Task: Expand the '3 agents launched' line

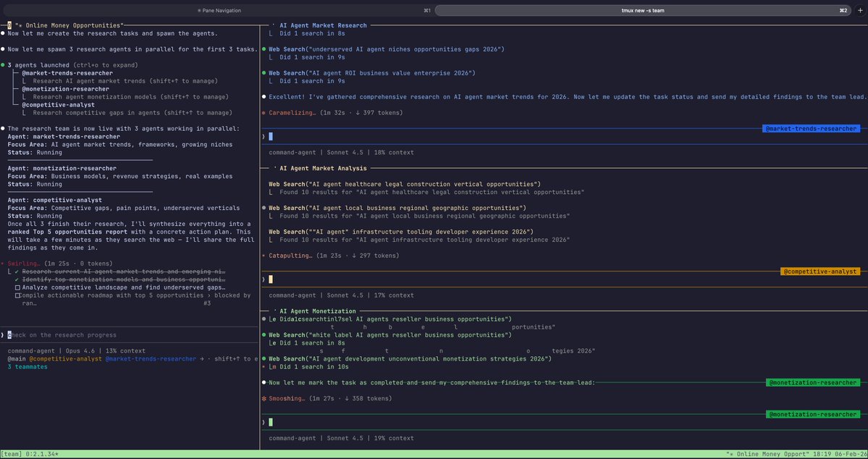Action: pos(72,65)
